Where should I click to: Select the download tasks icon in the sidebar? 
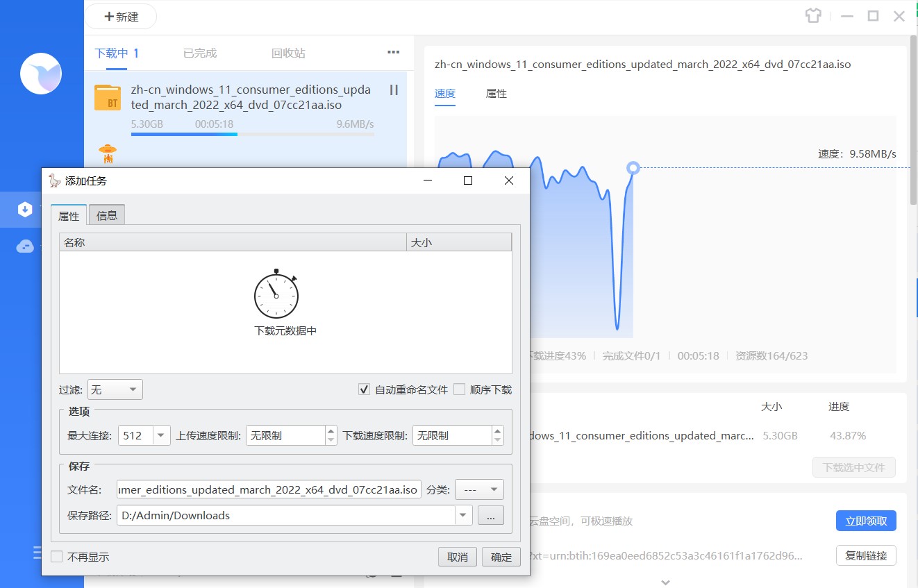tap(24, 209)
